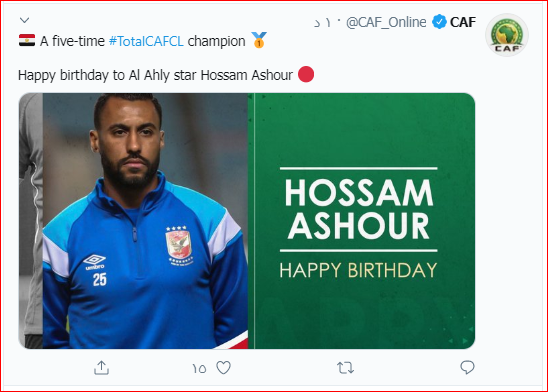The image size is (548, 392).
Task: Click the HAPPY BIRTHDAY image caption
Action: (358, 270)
